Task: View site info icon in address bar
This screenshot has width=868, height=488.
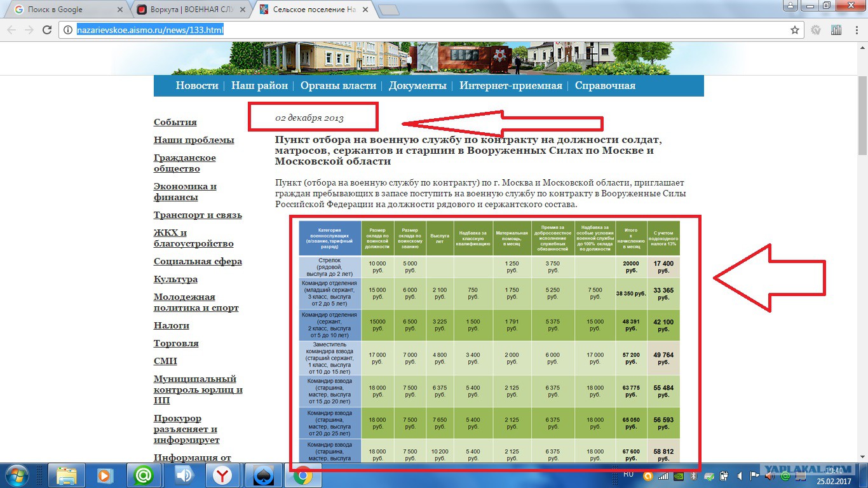Action: tap(69, 30)
